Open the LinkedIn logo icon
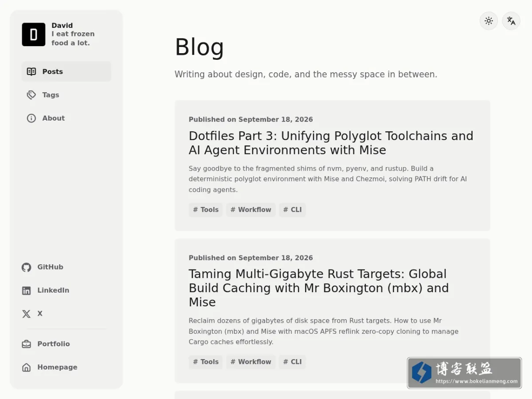532x399 pixels. click(27, 291)
